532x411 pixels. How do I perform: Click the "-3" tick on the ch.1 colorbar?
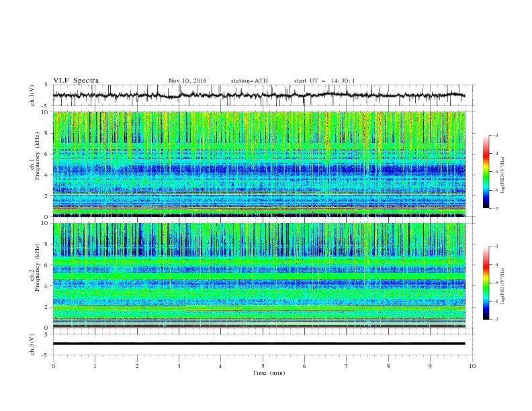coord(495,135)
